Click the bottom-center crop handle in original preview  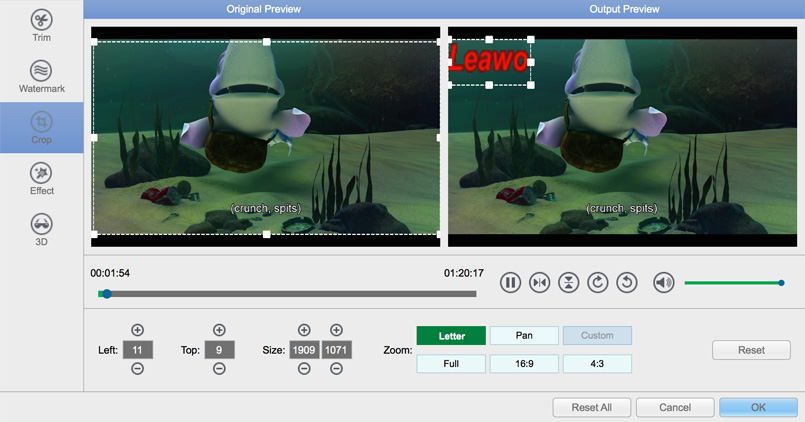(266, 234)
